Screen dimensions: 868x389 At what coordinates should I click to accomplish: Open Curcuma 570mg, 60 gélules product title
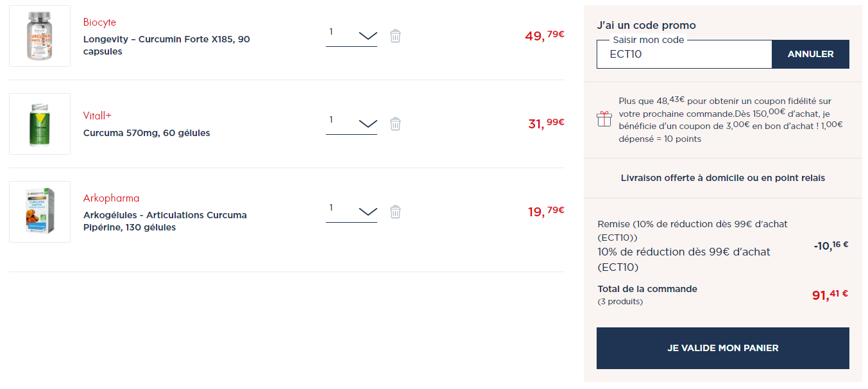(x=147, y=133)
